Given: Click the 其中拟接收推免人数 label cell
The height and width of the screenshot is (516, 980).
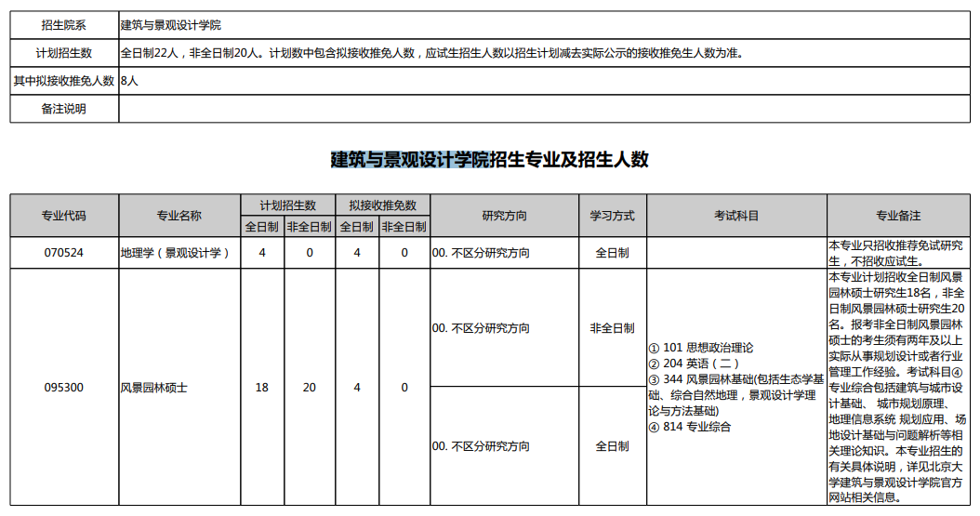Looking at the screenshot, I should (x=64, y=81).
